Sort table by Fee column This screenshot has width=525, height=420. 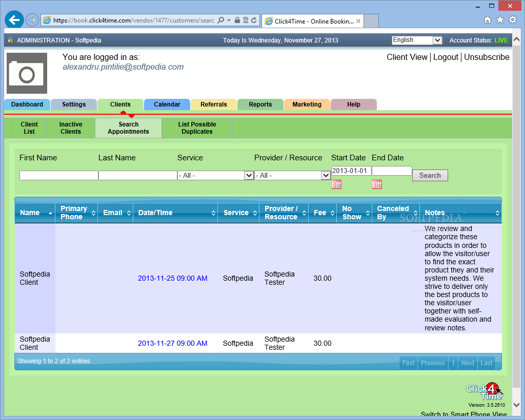322,213
